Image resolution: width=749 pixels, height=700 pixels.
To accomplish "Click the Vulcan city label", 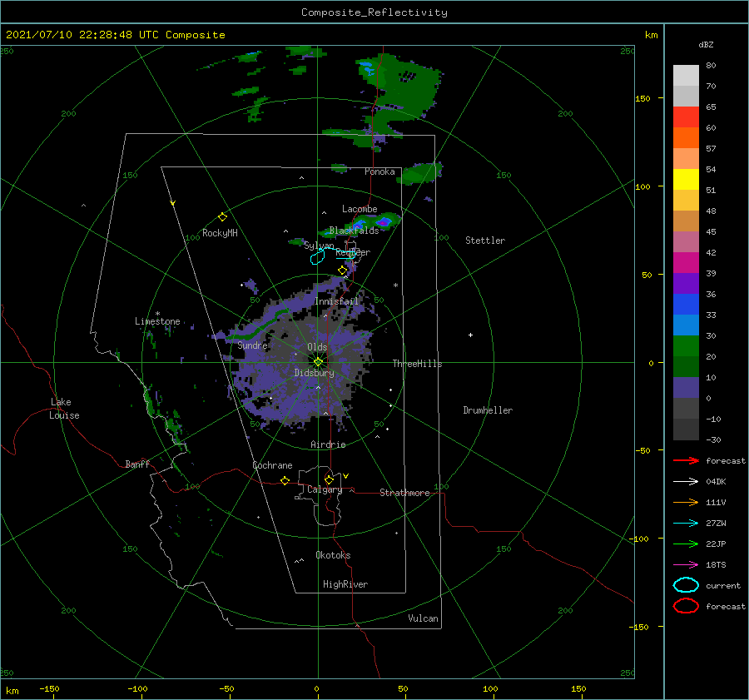I will (423, 618).
